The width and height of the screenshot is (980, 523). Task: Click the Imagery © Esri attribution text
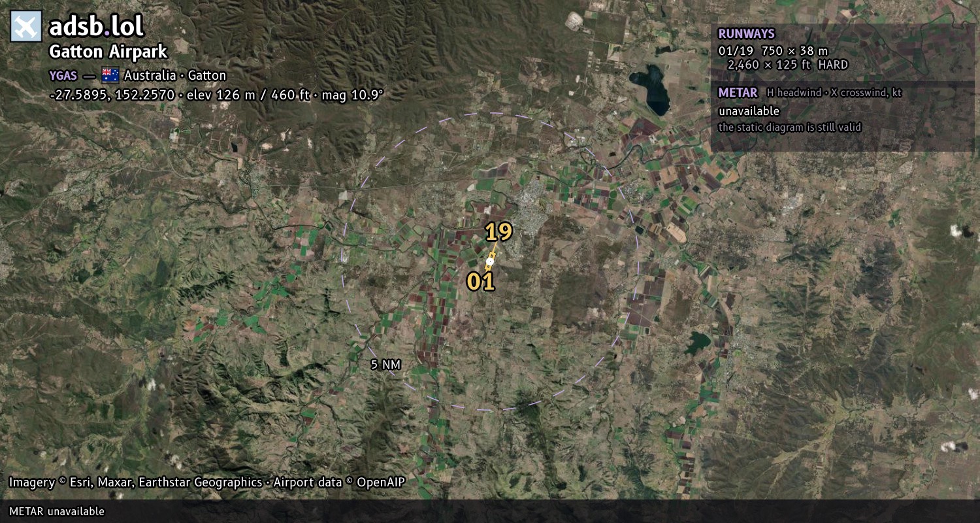(x=135, y=482)
